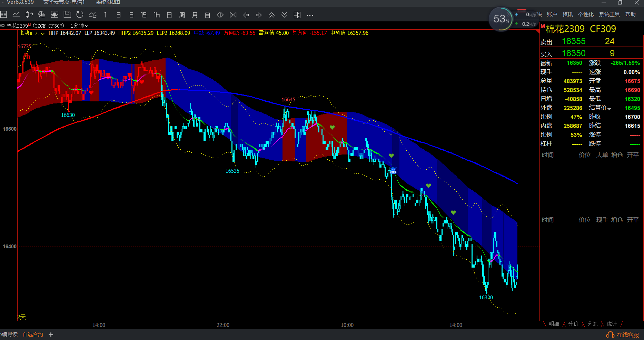The image size is (644, 340).
Task: Click the 16320 low price label
Action: (486, 298)
